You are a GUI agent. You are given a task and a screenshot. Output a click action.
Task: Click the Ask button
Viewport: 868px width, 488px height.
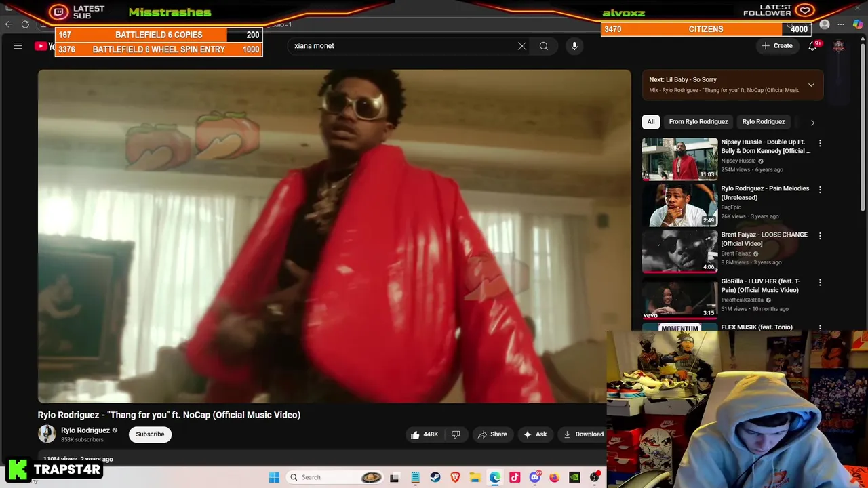(534, 434)
